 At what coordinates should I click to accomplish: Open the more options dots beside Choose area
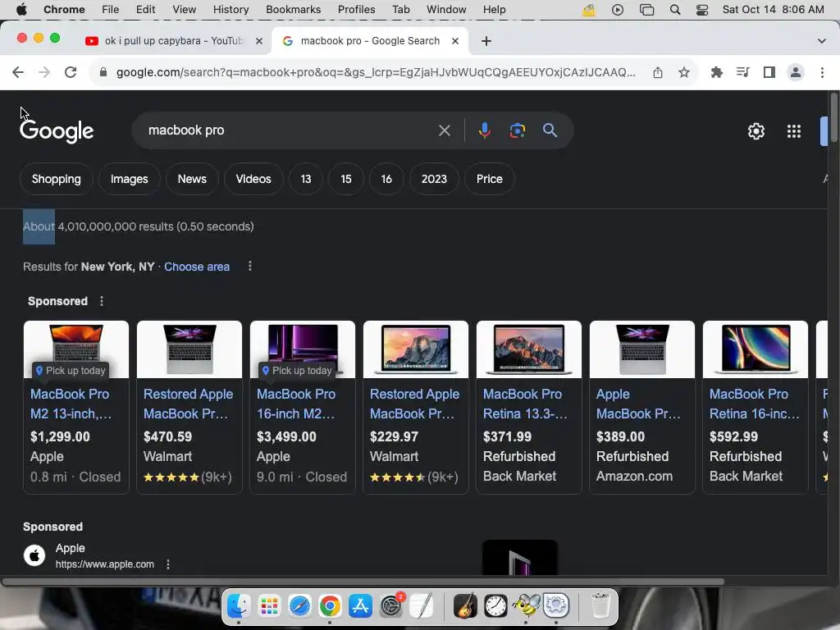[249, 267]
